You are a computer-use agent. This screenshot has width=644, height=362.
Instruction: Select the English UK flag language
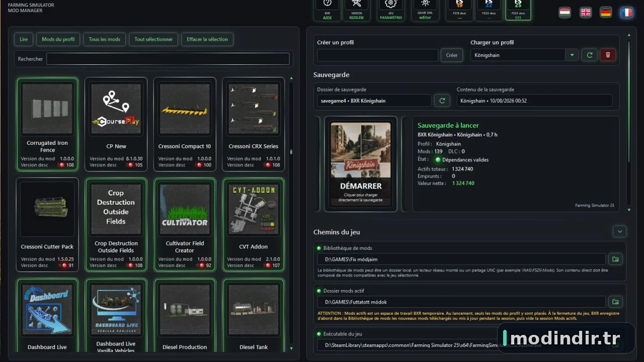click(x=586, y=13)
